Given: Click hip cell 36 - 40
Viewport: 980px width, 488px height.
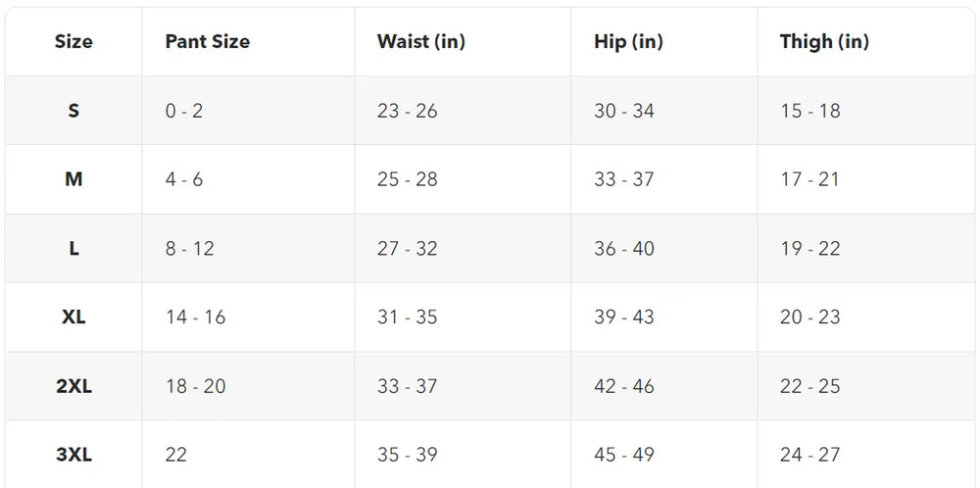Looking at the screenshot, I should pyautogui.click(x=624, y=249).
